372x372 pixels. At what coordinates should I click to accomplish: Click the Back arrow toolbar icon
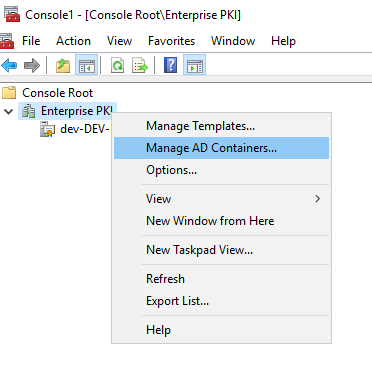(9, 65)
